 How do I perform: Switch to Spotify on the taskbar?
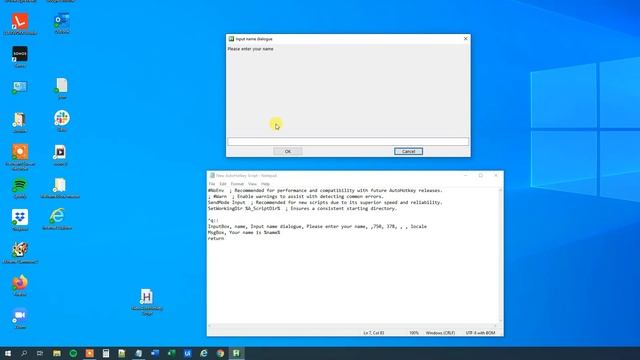click(73, 353)
